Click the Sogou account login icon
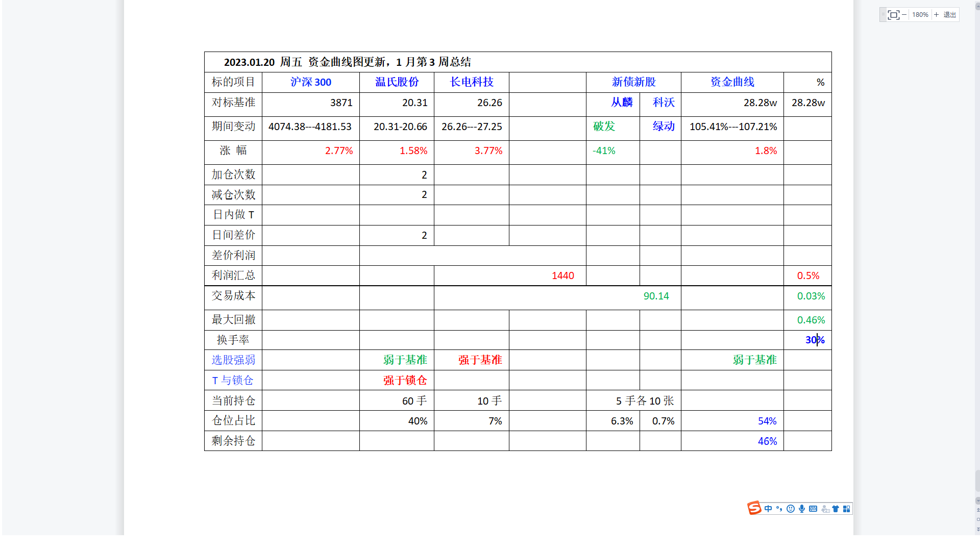This screenshot has height=551, width=980. click(825, 509)
